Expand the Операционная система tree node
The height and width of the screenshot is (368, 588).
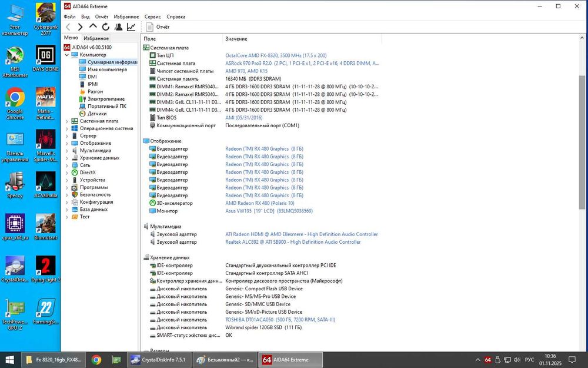pyautogui.click(x=67, y=128)
